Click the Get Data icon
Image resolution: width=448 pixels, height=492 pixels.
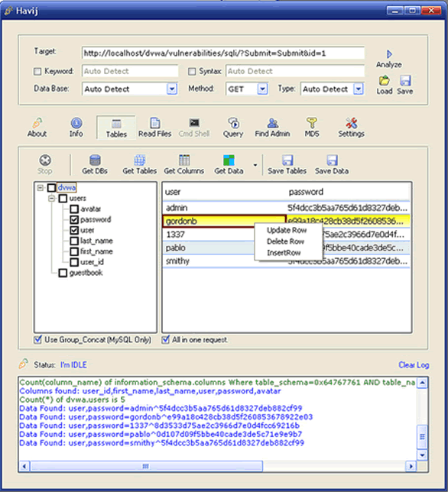point(229,160)
